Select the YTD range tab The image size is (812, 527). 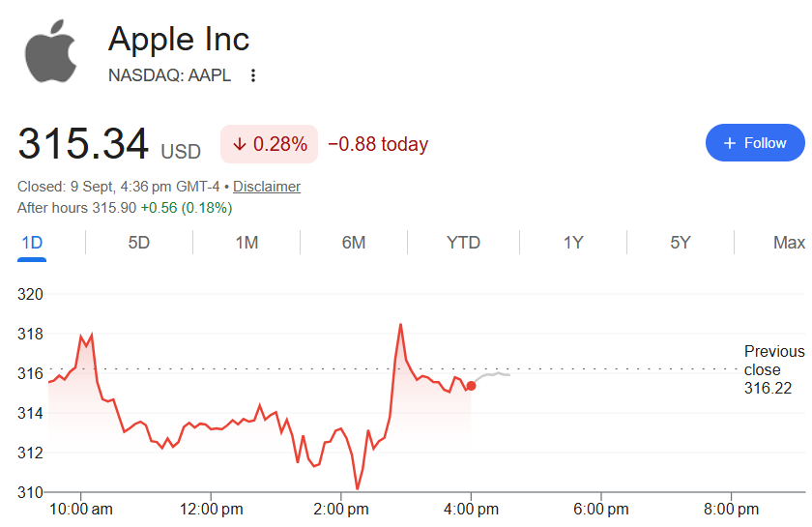pos(463,243)
